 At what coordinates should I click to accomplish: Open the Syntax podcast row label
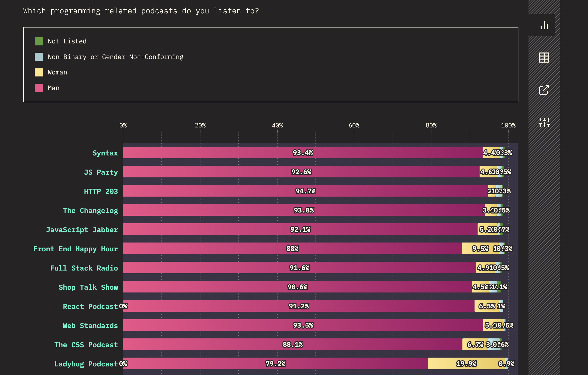(x=105, y=153)
